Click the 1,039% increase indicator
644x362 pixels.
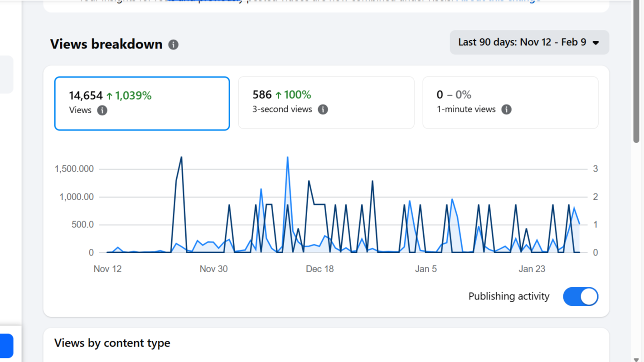click(x=129, y=96)
